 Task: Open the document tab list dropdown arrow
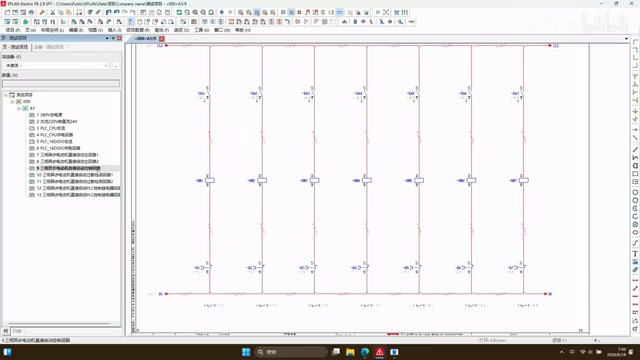tap(627, 39)
